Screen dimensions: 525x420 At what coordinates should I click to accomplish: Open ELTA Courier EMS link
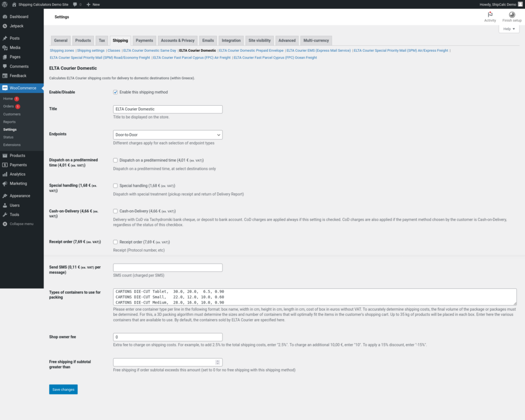pos(318,51)
